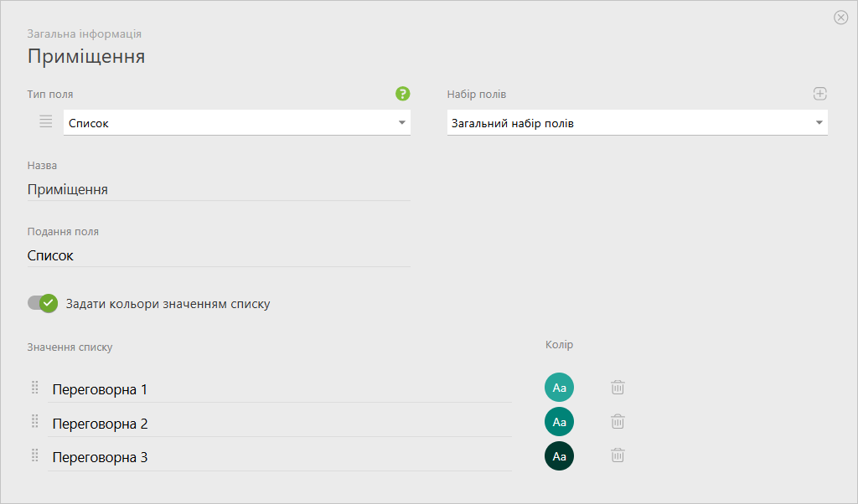858x504 pixels.
Task: Click the list type icon beside Список dropdown
Action: (x=46, y=121)
